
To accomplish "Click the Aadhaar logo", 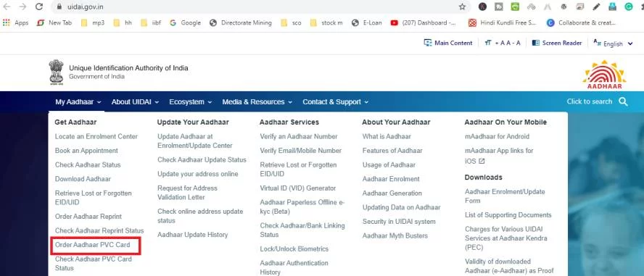I will pyautogui.click(x=604, y=75).
